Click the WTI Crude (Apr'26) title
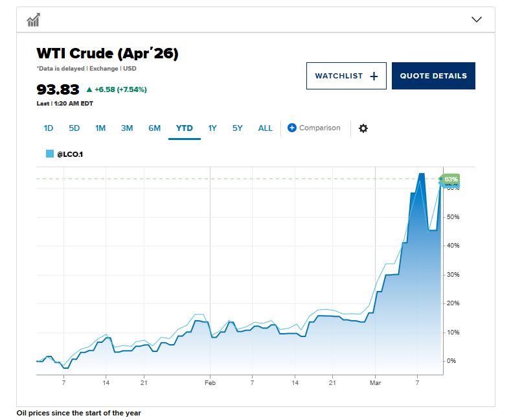The width and height of the screenshot is (511, 420). tap(107, 53)
